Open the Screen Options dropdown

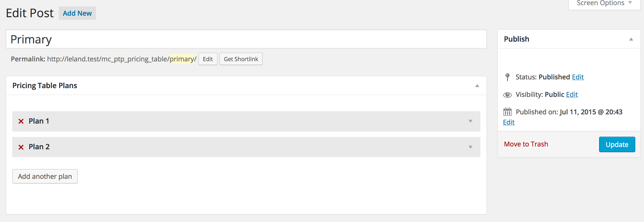(604, 4)
